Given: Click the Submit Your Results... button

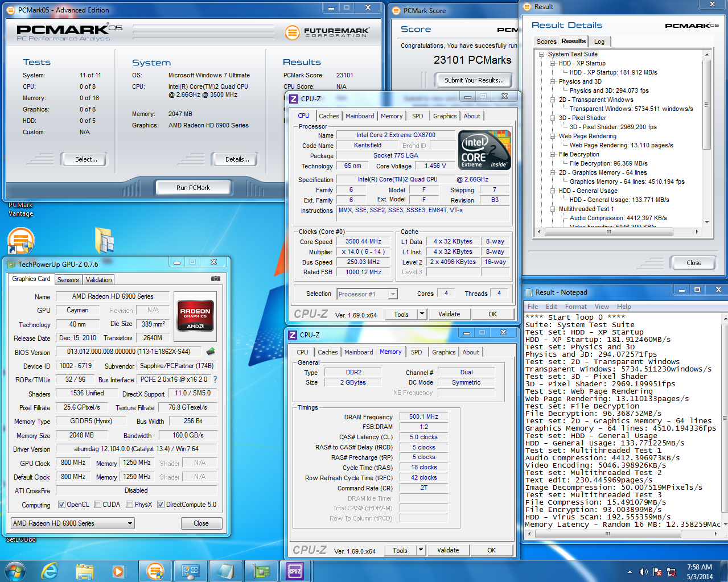Looking at the screenshot, I should [474, 80].
